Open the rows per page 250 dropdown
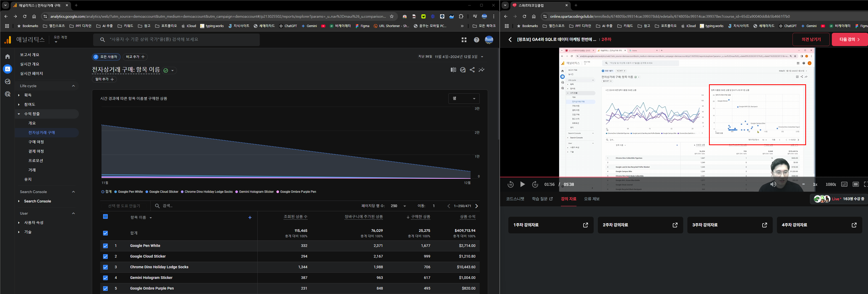The width and height of the screenshot is (868, 294). click(398, 206)
